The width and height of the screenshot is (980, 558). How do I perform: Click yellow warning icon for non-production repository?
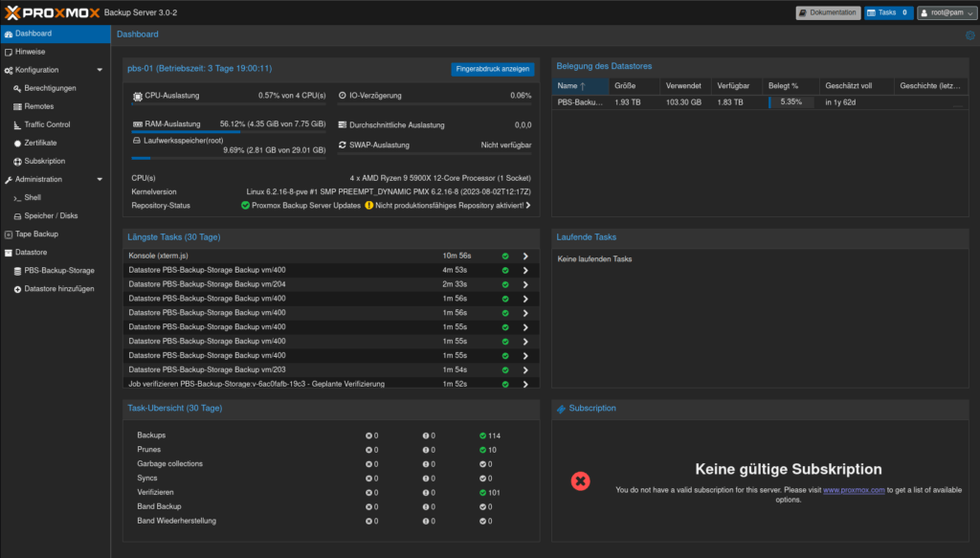pyautogui.click(x=368, y=205)
